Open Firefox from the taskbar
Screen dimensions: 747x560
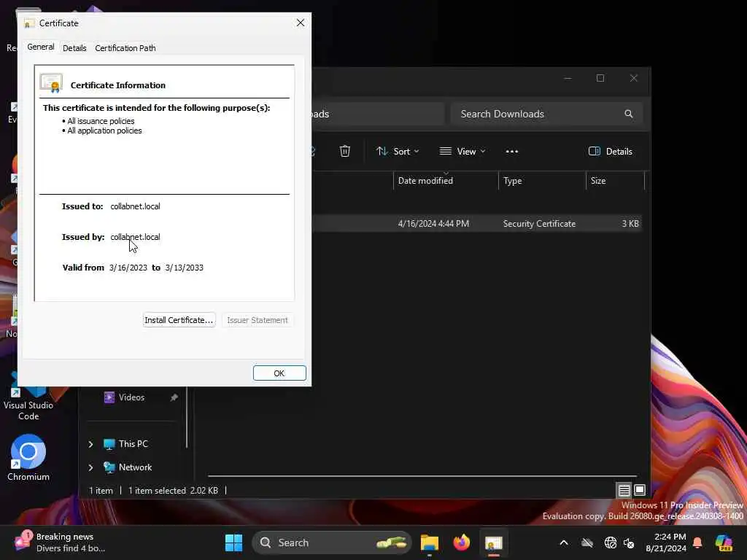click(x=461, y=542)
